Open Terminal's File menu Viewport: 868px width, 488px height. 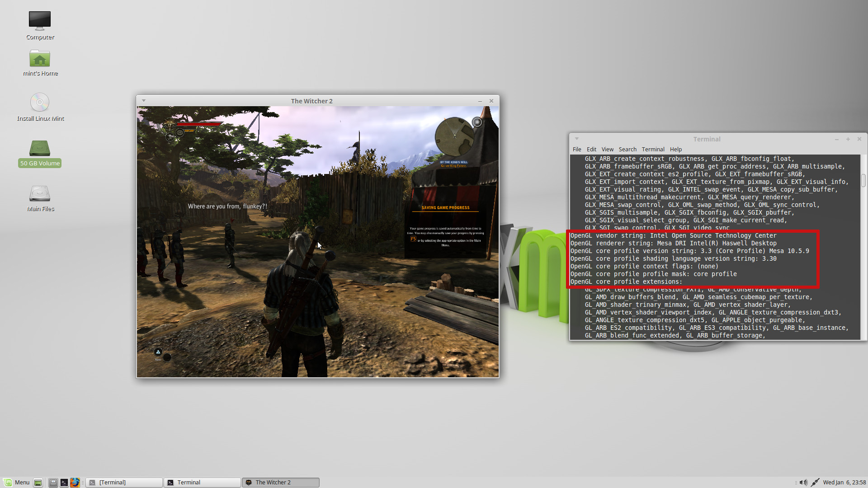[x=577, y=149]
